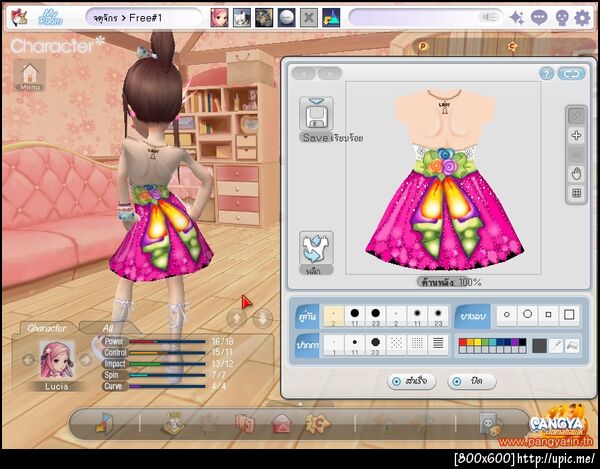This screenshot has height=469, width=600.
Task: Select the small square eraser
Action: pos(548,315)
